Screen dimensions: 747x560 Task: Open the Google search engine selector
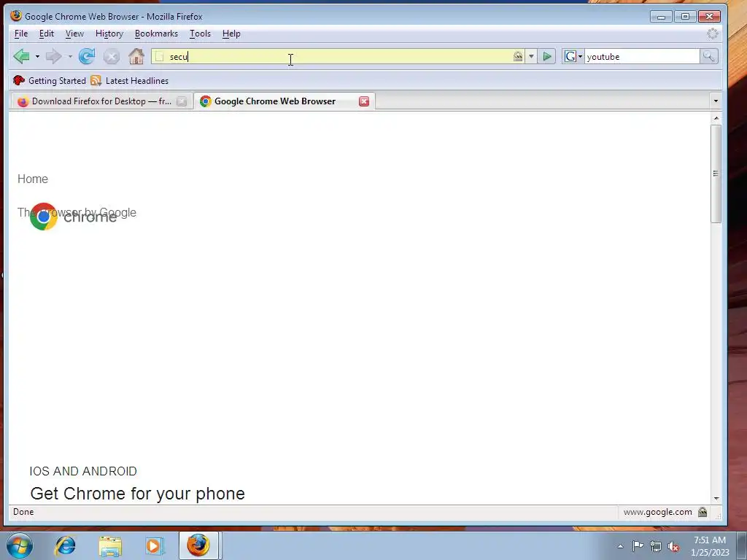coord(573,57)
